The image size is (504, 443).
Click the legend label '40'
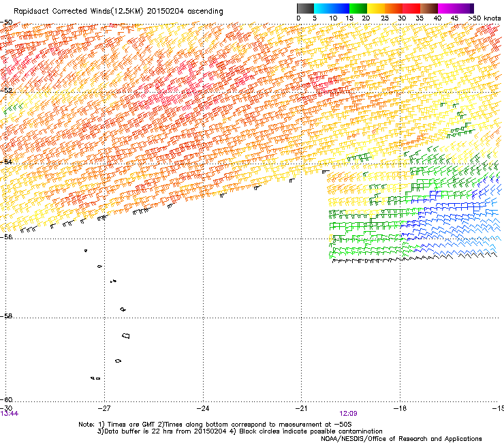point(437,18)
